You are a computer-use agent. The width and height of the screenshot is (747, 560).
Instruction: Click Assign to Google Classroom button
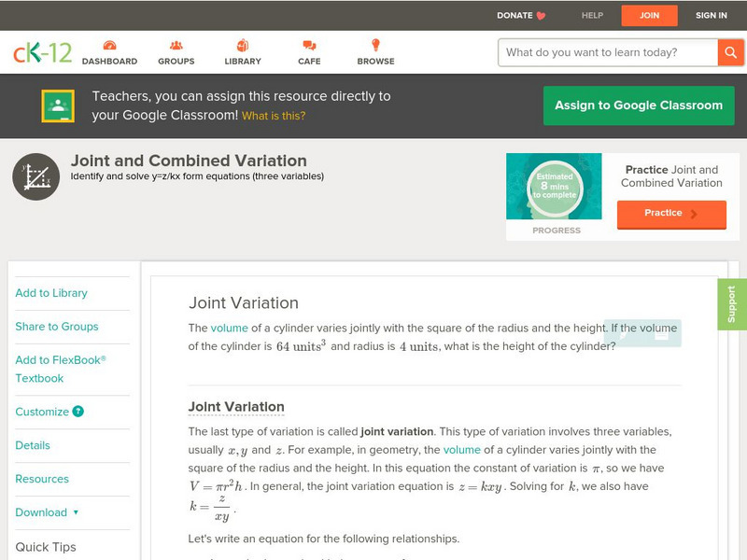point(639,105)
